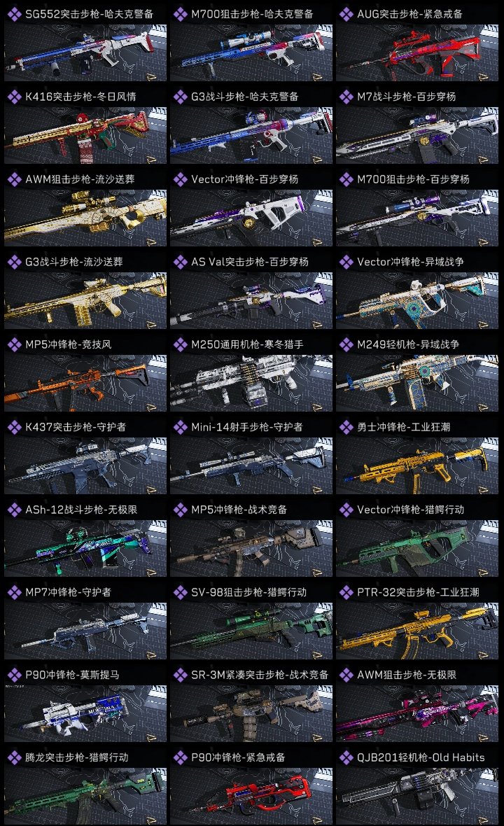Click the M700狙击步枪-百步穿杨 title text
Screen dimensions: 504x826
(414, 179)
